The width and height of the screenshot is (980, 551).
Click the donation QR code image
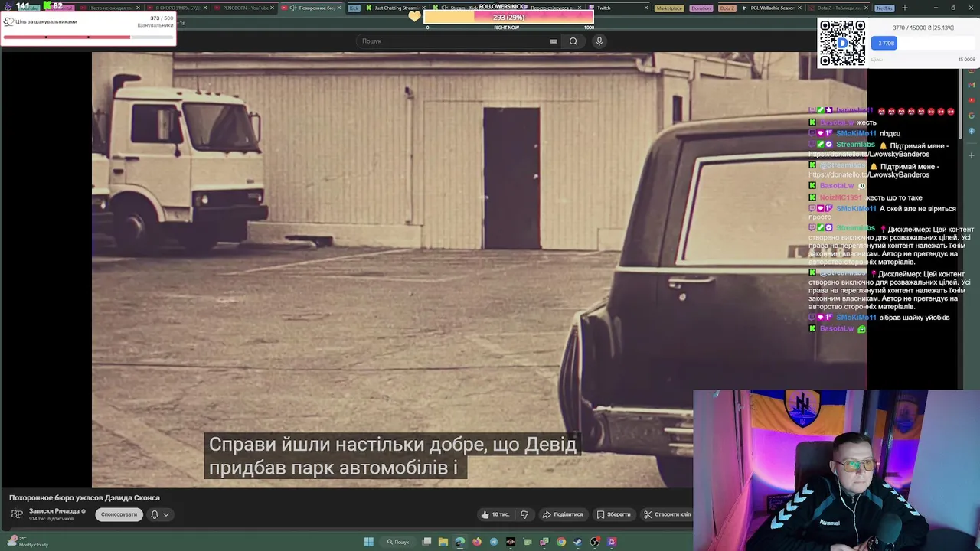coord(842,43)
